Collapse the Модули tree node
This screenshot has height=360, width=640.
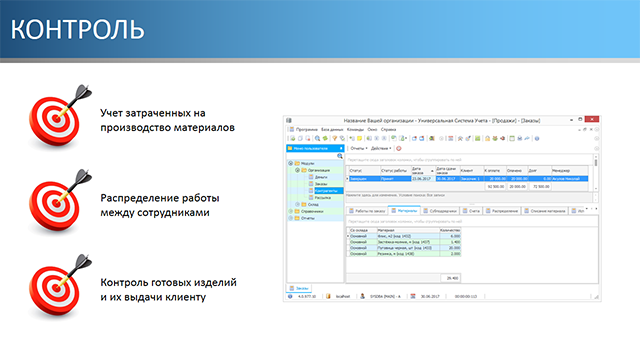pos(291,163)
